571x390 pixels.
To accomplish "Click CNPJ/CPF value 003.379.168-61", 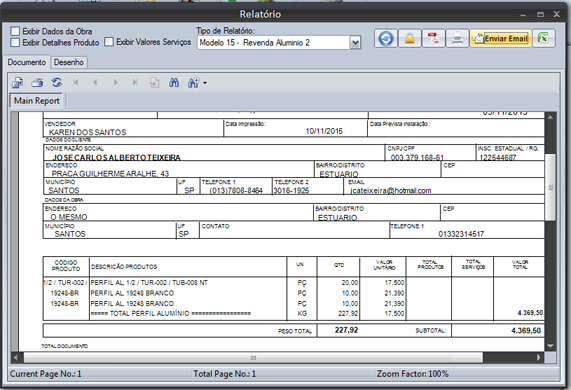I will pos(417,157).
